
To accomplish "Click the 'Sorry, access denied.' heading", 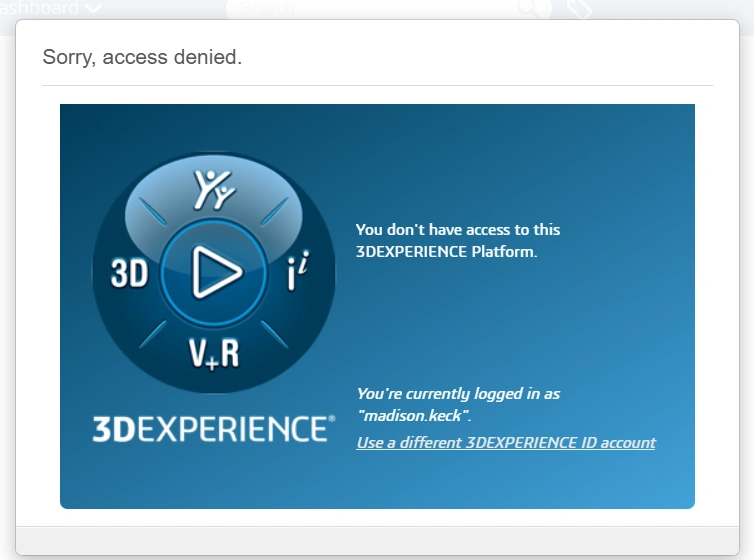I will 142,57.
